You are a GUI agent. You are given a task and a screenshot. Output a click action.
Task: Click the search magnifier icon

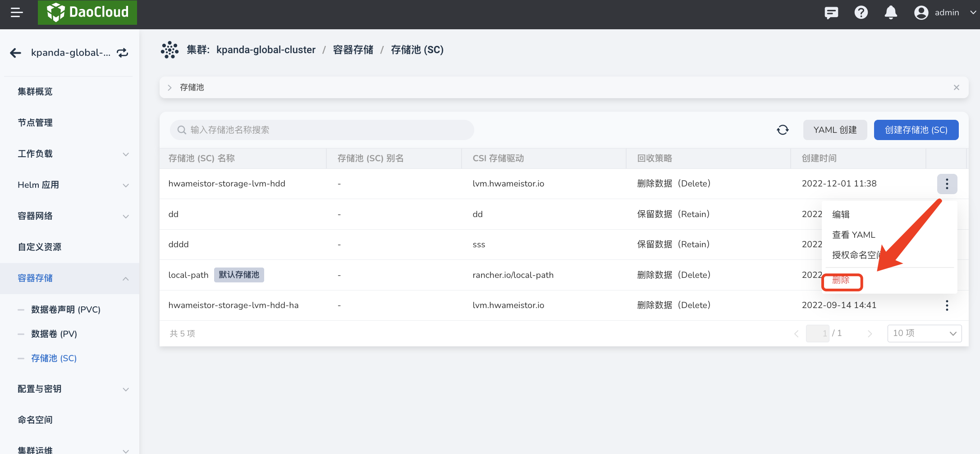pos(182,130)
